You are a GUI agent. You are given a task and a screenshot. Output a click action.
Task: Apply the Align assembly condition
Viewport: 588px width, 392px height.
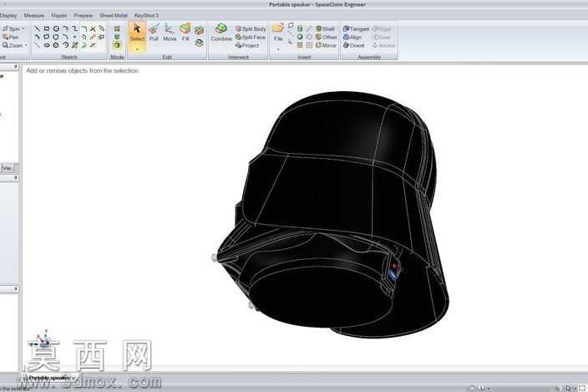coord(352,37)
